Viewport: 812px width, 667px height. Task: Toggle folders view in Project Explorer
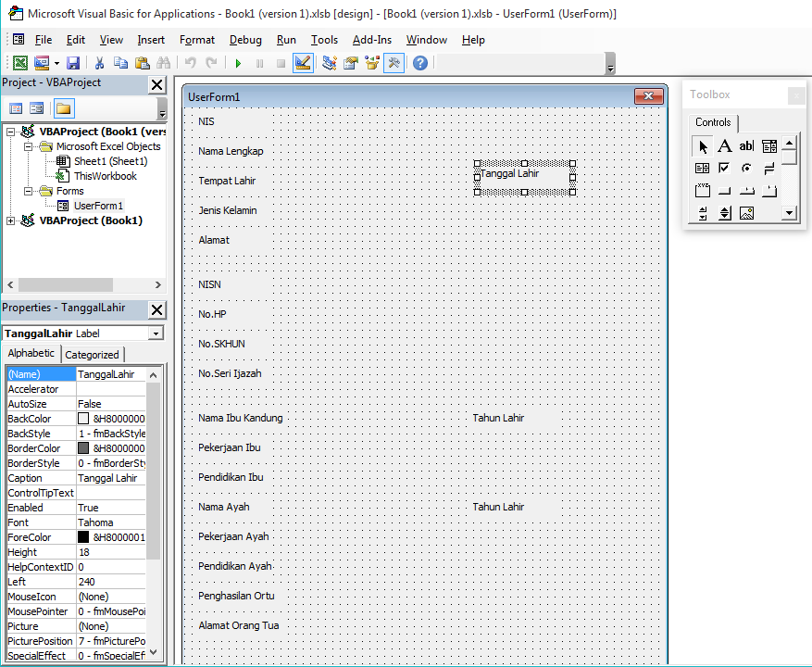(62, 107)
